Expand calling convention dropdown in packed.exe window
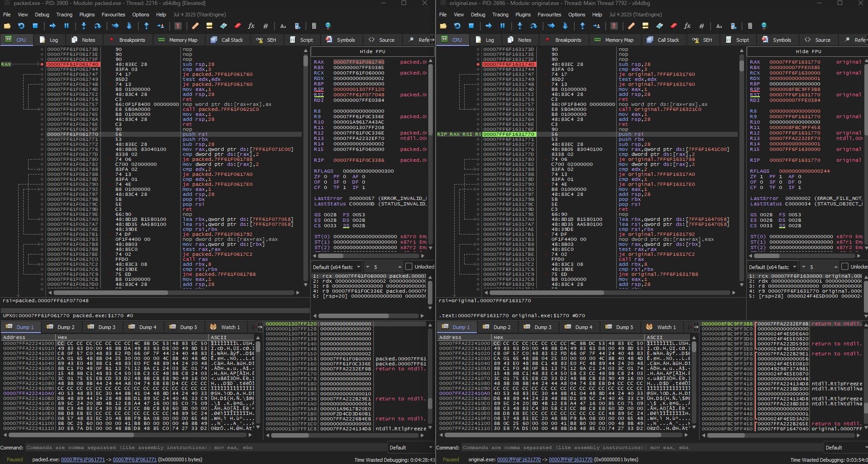 pyautogui.click(x=337, y=267)
